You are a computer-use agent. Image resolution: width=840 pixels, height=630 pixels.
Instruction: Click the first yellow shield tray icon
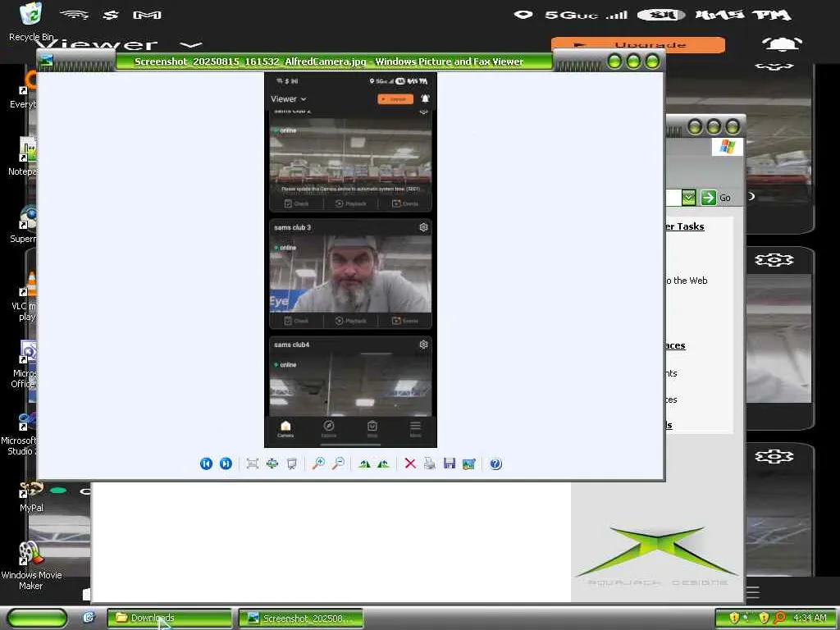click(x=734, y=618)
